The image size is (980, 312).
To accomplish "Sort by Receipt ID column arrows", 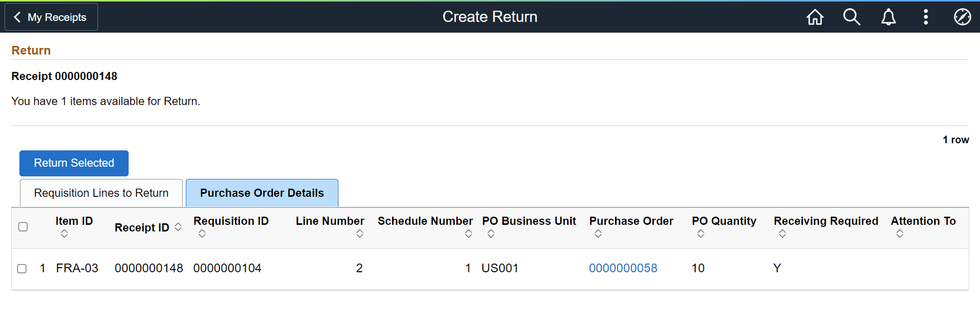I will pyautogui.click(x=178, y=227).
